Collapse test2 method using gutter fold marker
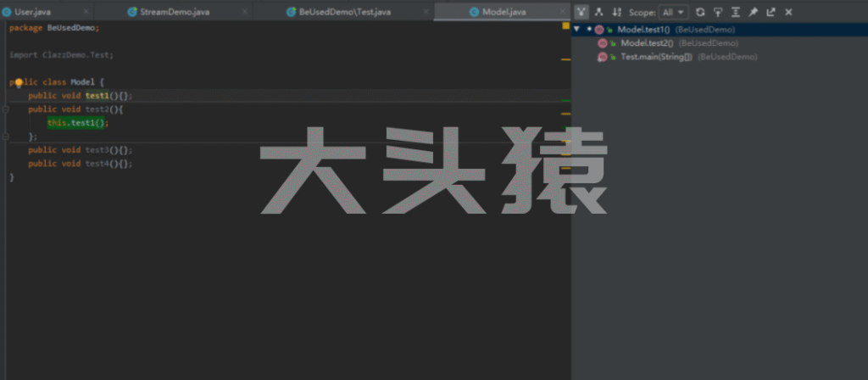 pyautogui.click(x=6, y=109)
